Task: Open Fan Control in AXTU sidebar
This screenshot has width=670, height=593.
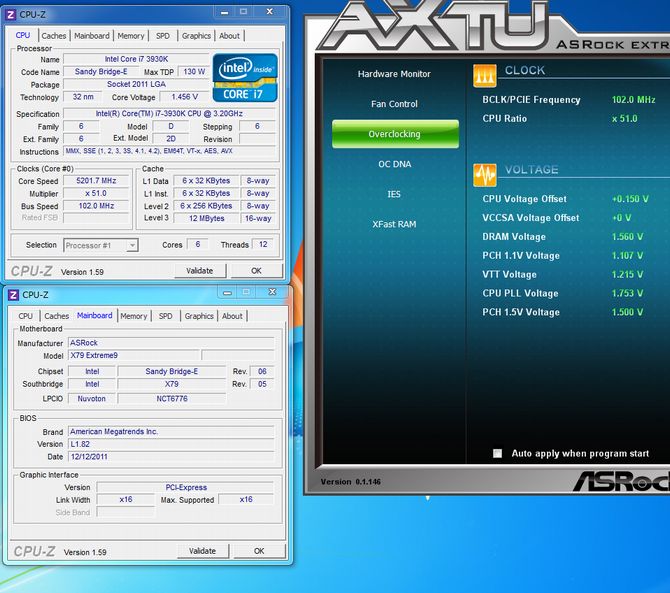Action: (394, 104)
